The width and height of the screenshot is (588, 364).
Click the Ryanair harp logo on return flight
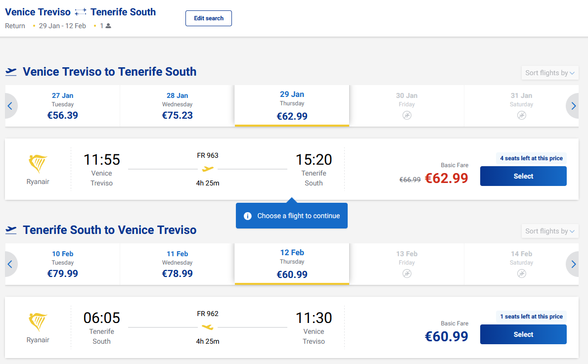click(38, 322)
